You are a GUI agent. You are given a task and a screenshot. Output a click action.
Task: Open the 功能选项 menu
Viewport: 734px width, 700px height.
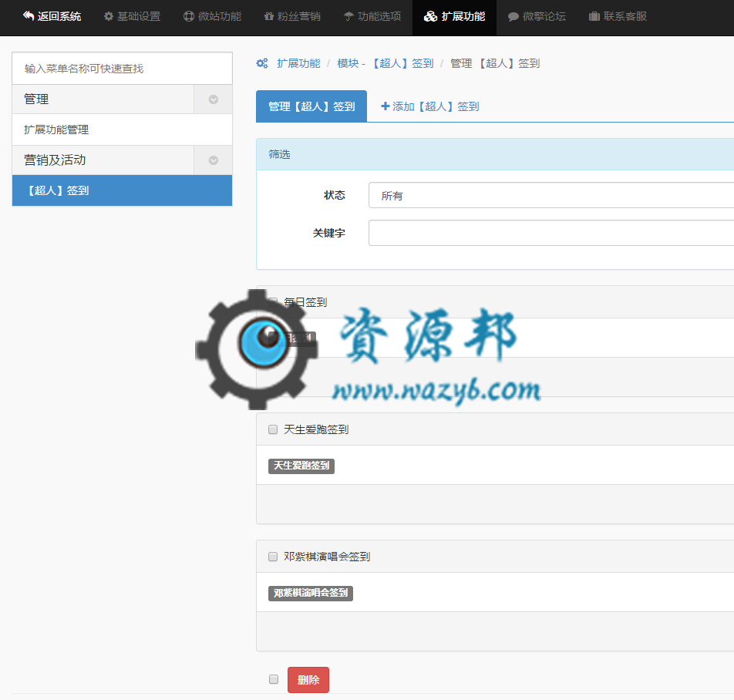[x=372, y=17]
